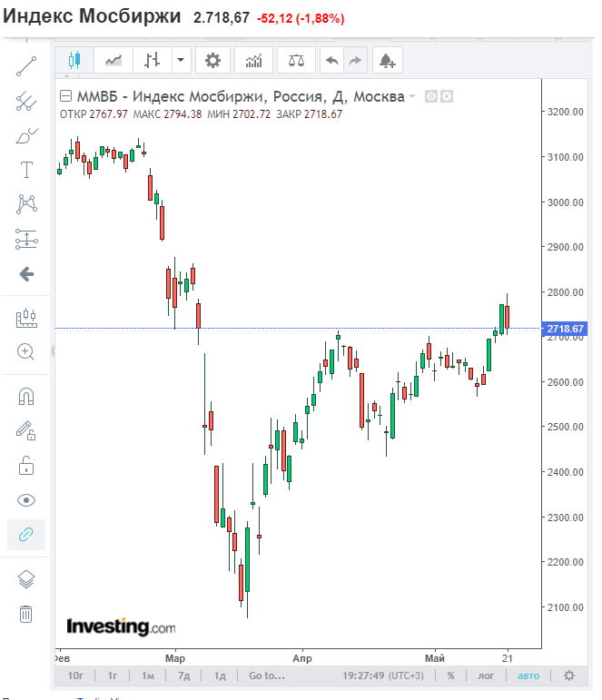Select the text annotation tool

pyautogui.click(x=26, y=170)
